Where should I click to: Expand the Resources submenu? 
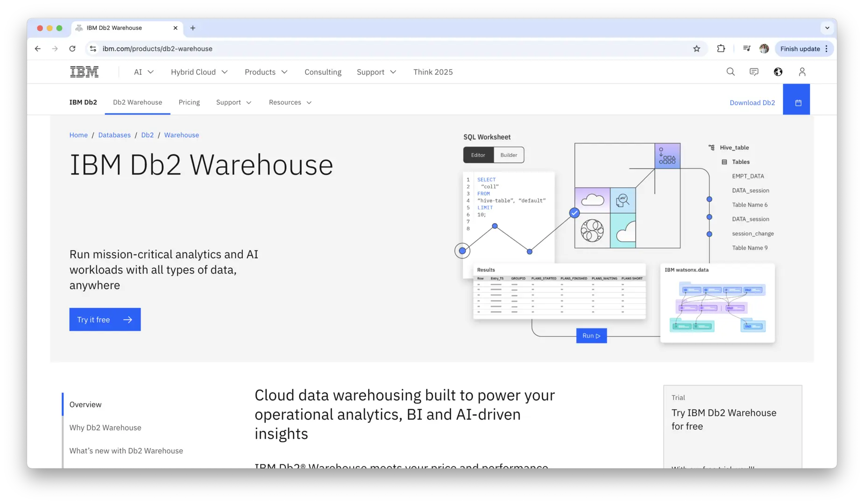(290, 102)
